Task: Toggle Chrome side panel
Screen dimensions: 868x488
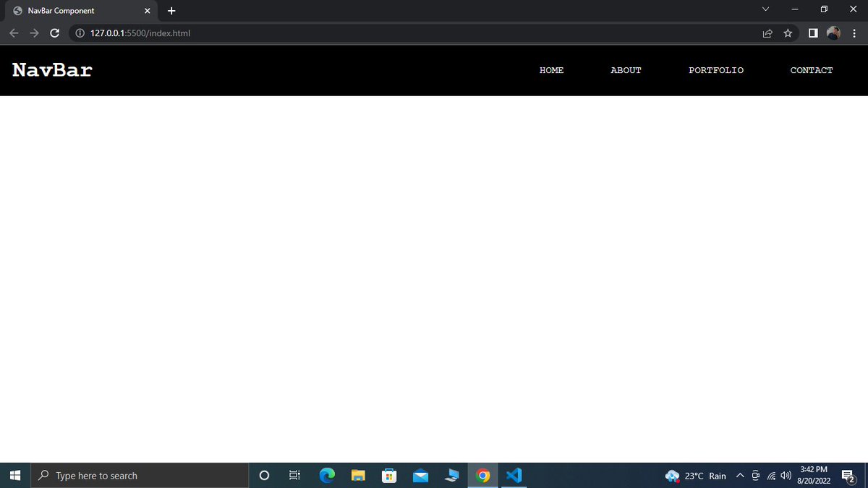Action: (813, 33)
